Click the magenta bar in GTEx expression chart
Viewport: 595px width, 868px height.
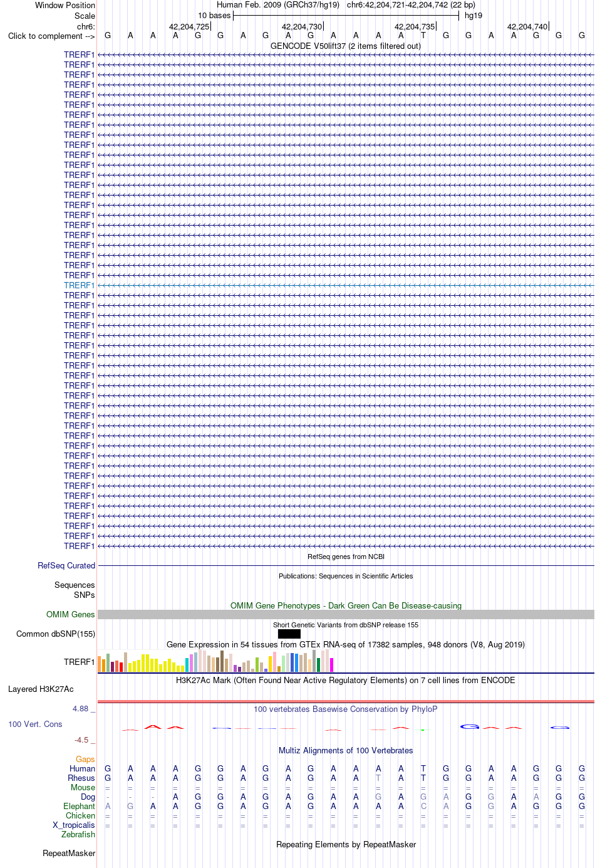(x=332, y=665)
